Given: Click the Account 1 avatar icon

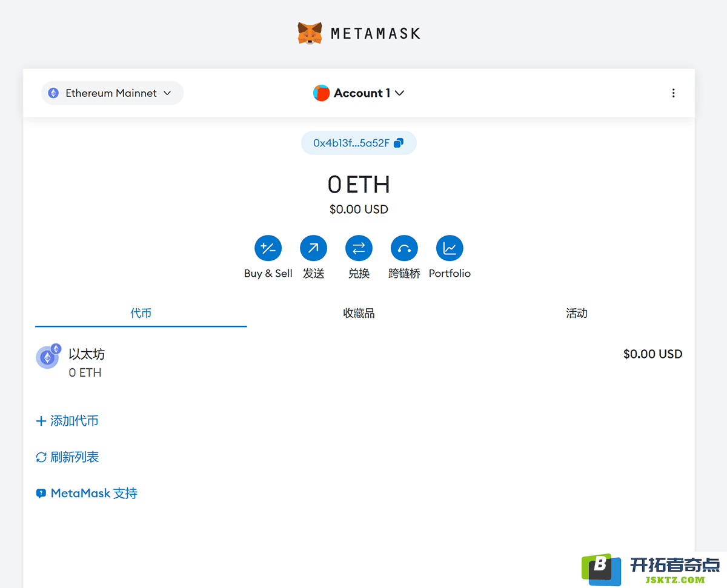Looking at the screenshot, I should tap(321, 93).
